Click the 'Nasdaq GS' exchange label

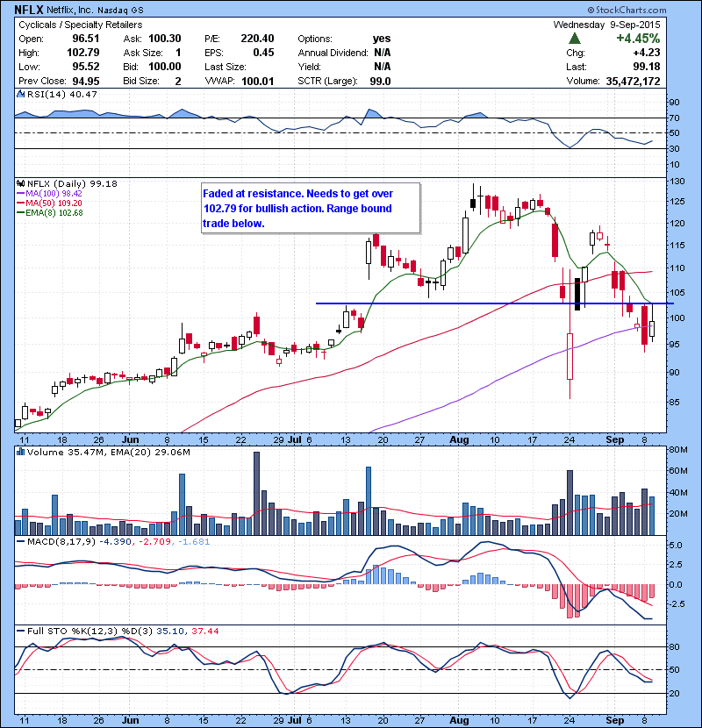pos(120,11)
